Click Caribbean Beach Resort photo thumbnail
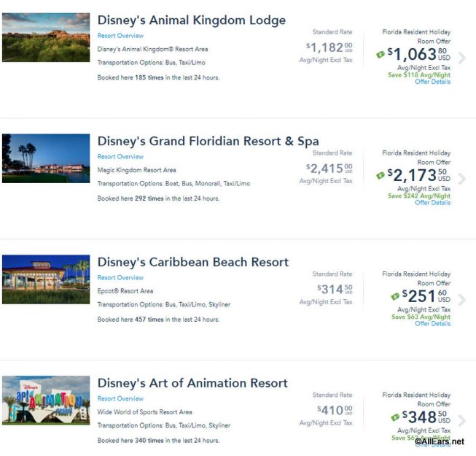Screen dimensions: 476x456 [x=46, y=279]
